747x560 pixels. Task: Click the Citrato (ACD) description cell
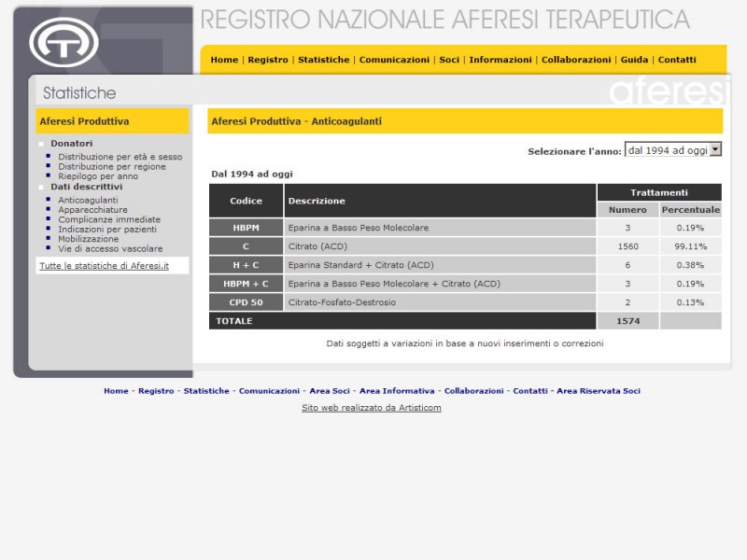point(440,246)
